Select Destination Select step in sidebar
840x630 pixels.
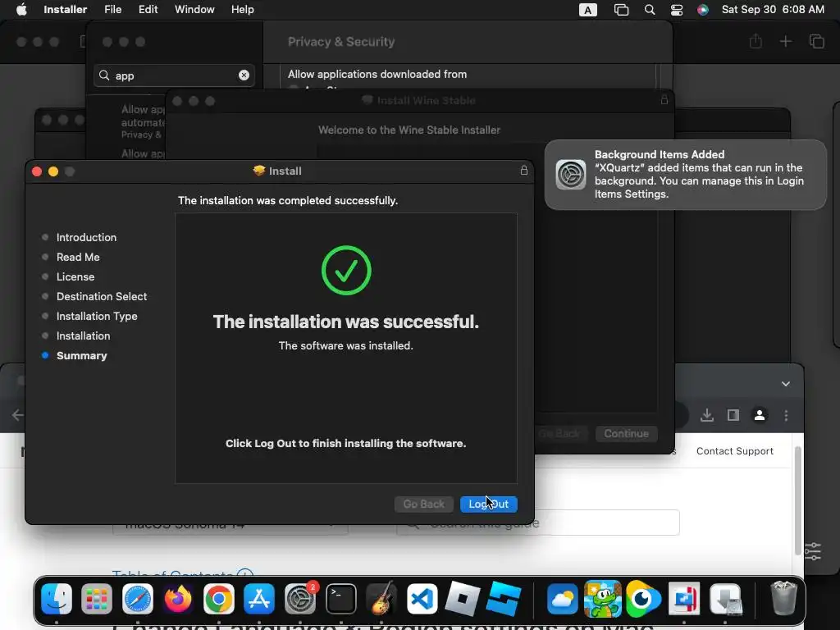(101, 297)
